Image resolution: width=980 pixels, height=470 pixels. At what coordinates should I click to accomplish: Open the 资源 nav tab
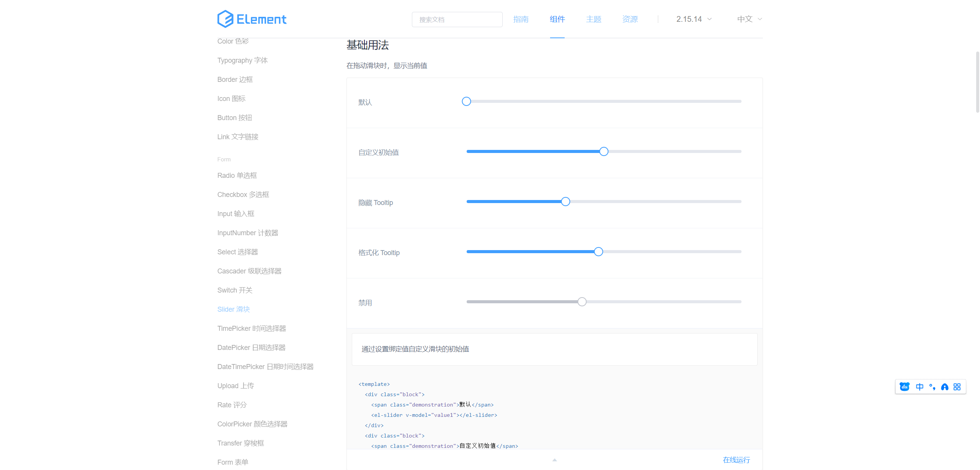click(x=630, y=19)
